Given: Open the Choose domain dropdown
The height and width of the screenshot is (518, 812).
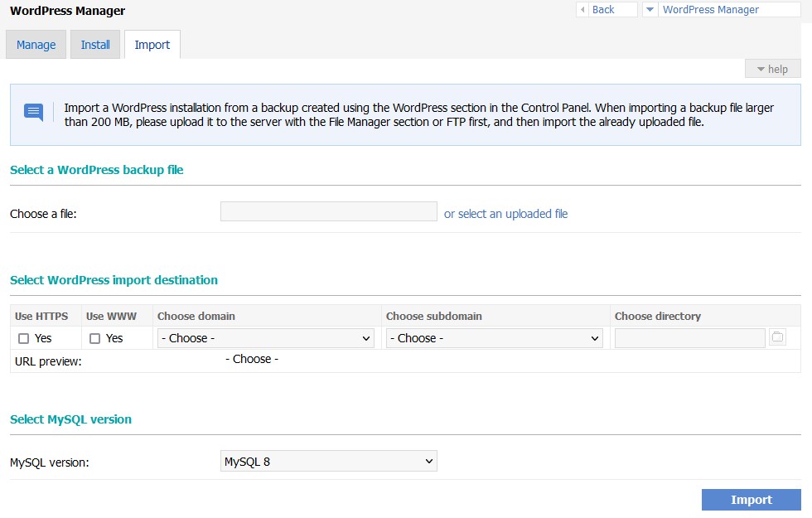Looking at the screenshot, I should (265, 337).
